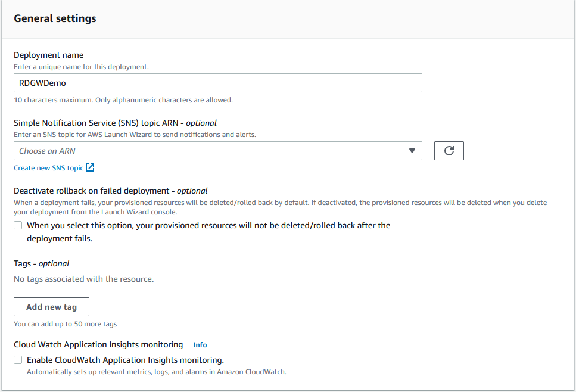Enable CloudWatch Application Insights monitoring checkbox
Screen dimensions: 576x392
pos(18,360)
